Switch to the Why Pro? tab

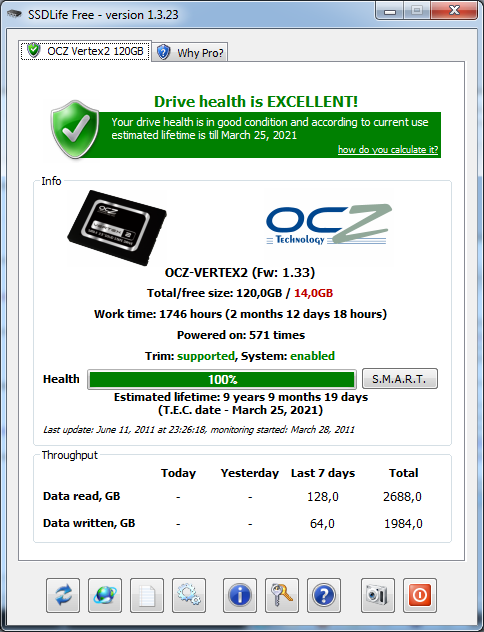tap(190, 52)
